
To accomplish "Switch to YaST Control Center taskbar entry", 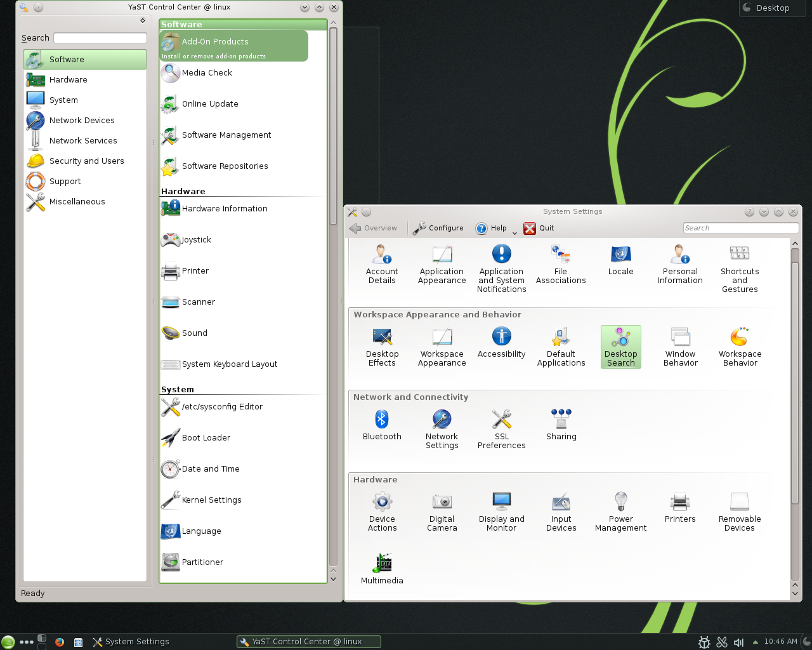I will coord(309,642).
